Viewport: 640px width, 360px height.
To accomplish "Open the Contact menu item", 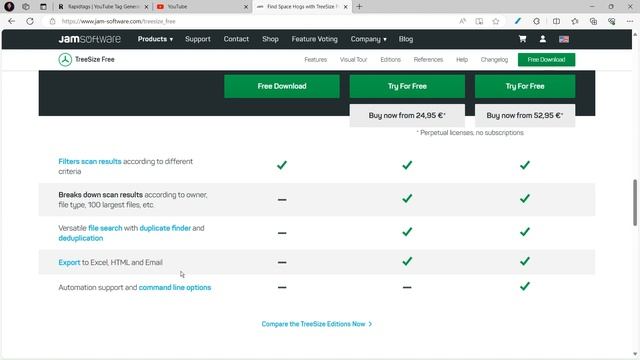I will tap(236, 39).
